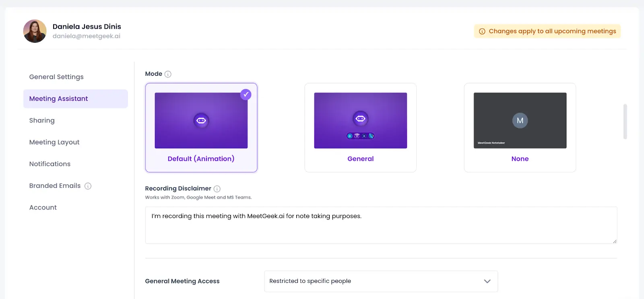The height and width of the screenshot is (299, 644).
Task: Click the General mode label
Action: pos(361,159)
